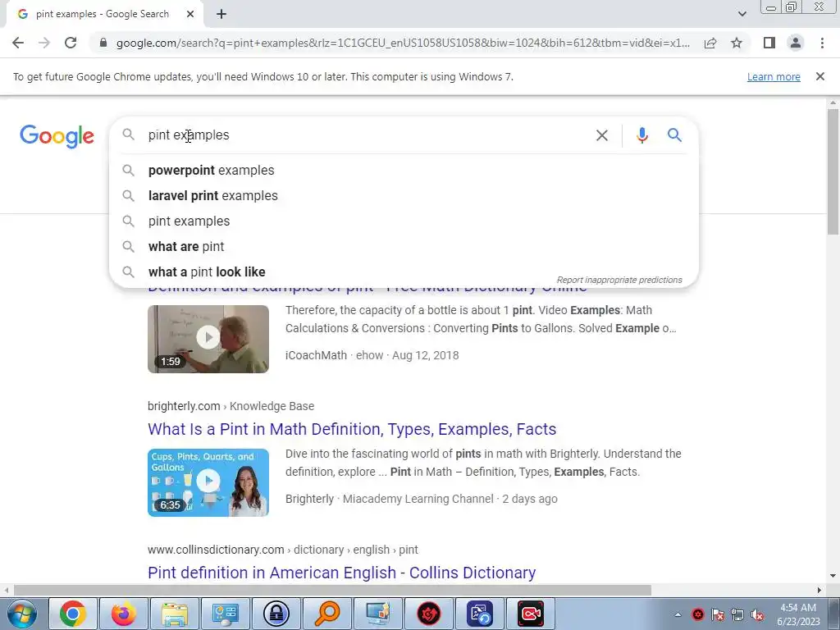The image size is (840, 630).
Task: Click the horizontal scrollbar thumb
Action: point(332,590)
